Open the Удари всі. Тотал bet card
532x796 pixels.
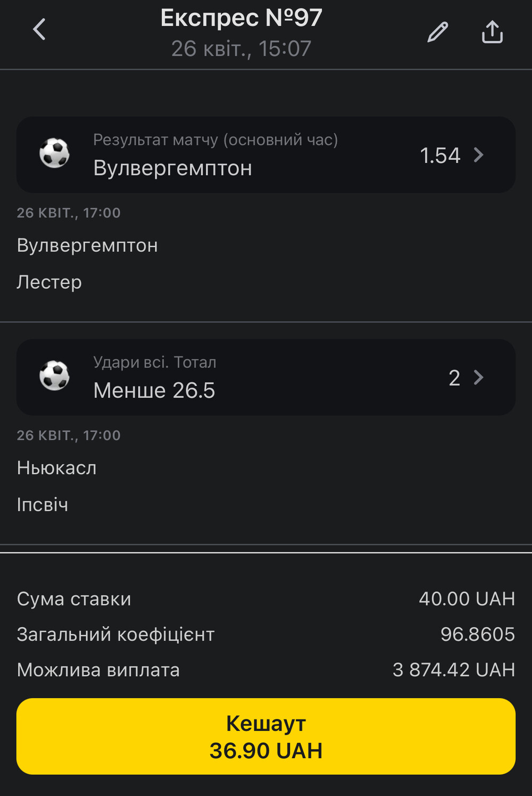coord(266,378)
